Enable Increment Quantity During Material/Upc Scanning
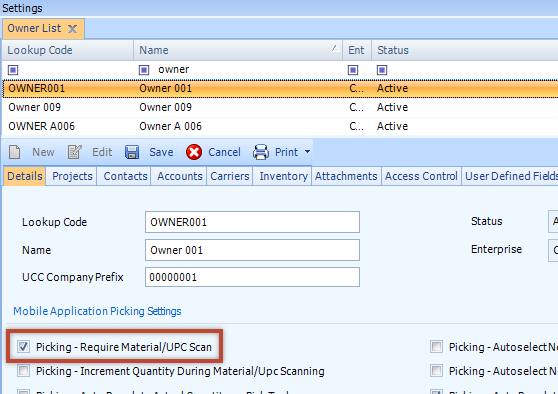Viewport: 558px width, 394px height. (23, 371)
